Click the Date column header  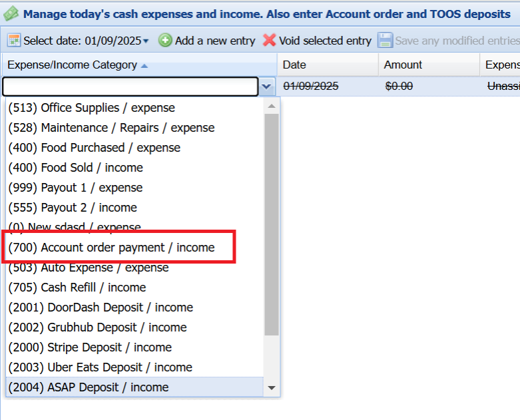click(x=294, y=65)
